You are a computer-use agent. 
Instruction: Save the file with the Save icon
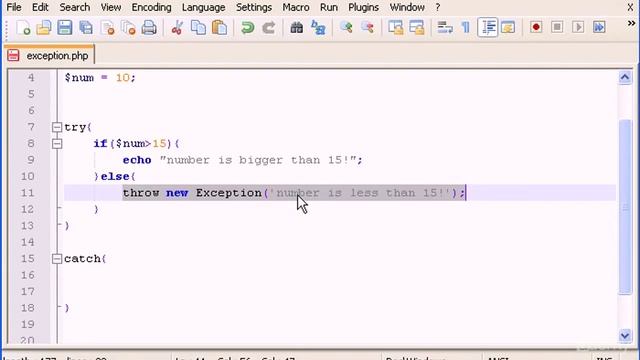64,28
